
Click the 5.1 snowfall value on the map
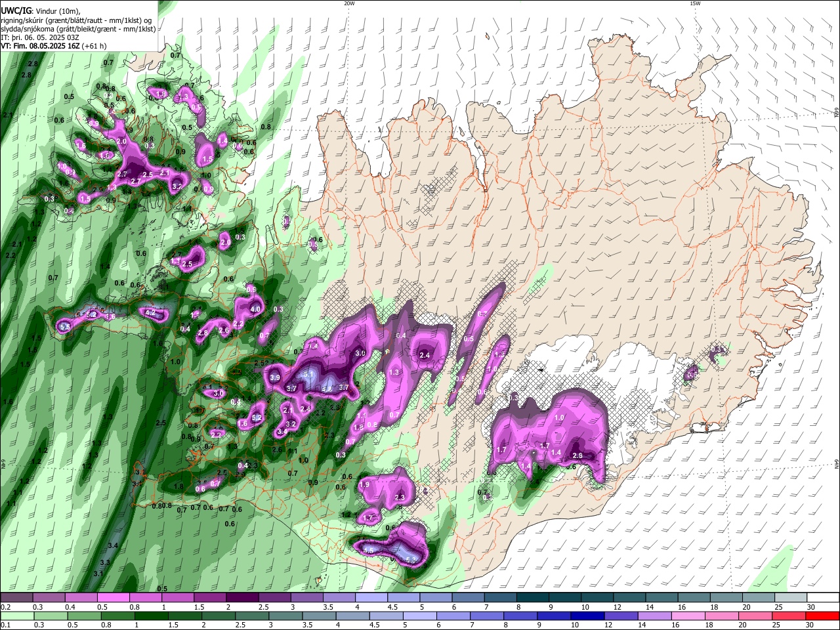(309, 373)
